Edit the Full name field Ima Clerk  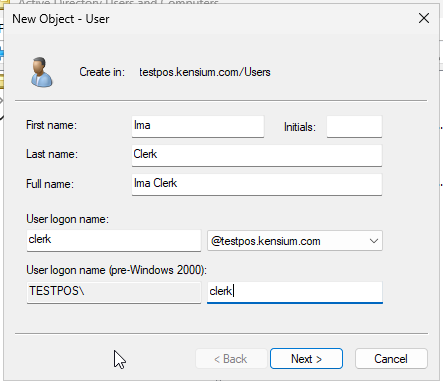pyautogui.click(x=257, y=184)
